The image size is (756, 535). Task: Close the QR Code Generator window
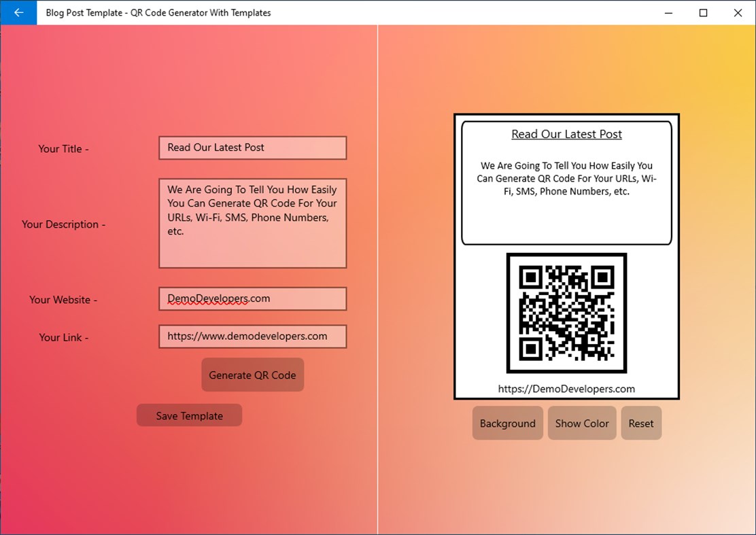tap(738, 12)
